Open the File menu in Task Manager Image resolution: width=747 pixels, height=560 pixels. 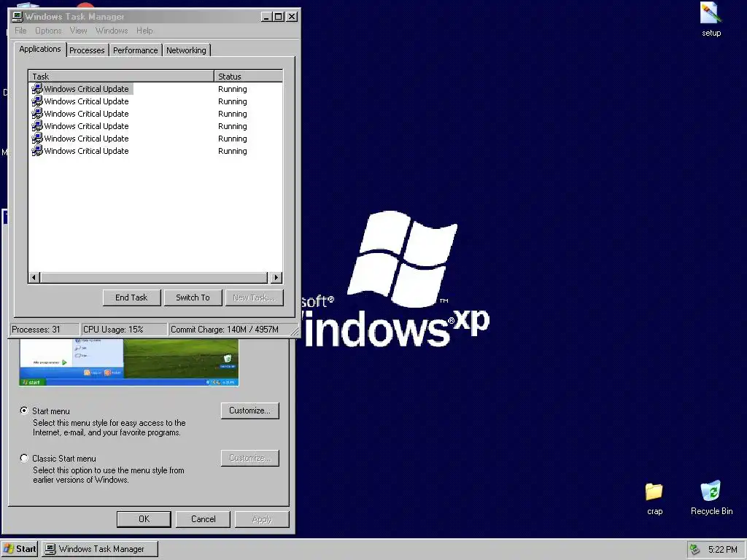20,31
